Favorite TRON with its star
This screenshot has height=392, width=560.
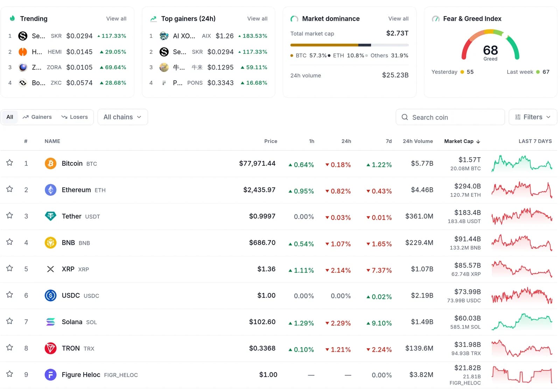(x=10, y=348)
